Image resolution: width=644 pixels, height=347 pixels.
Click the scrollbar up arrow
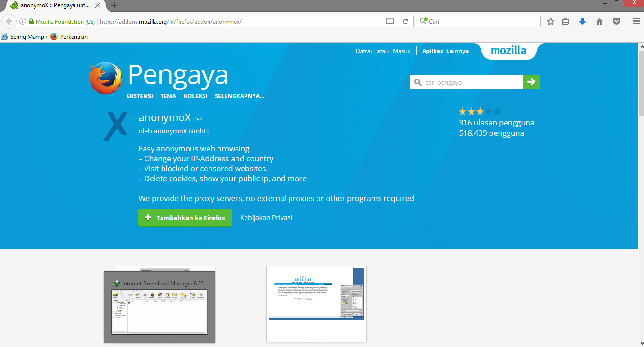[641, 46]
